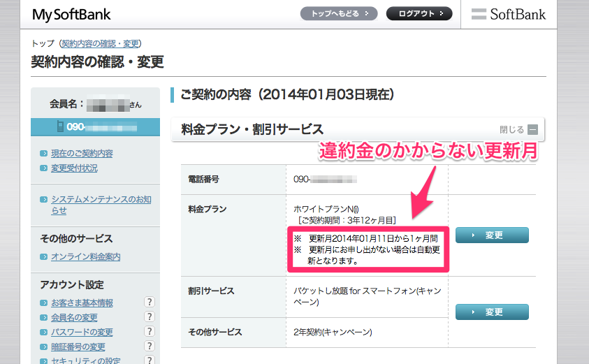Click arrow bullet beside 暗証番号の変更
This screenshot has height=364, width=589.
43,347
